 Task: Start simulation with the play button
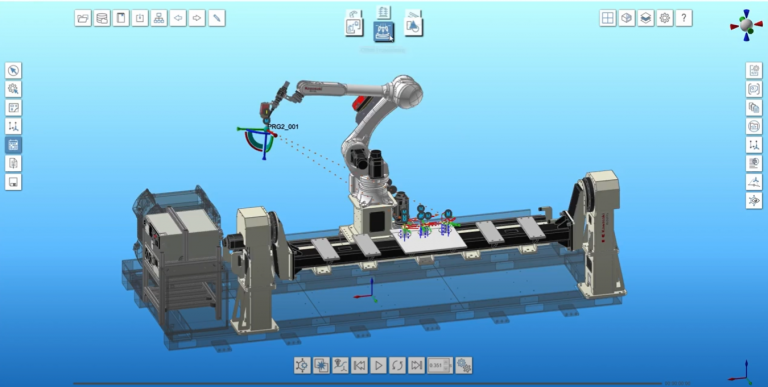point(378,365)
